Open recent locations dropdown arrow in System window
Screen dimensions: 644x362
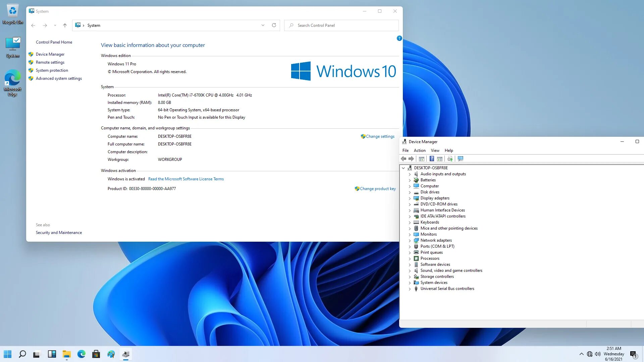[55, 25]
